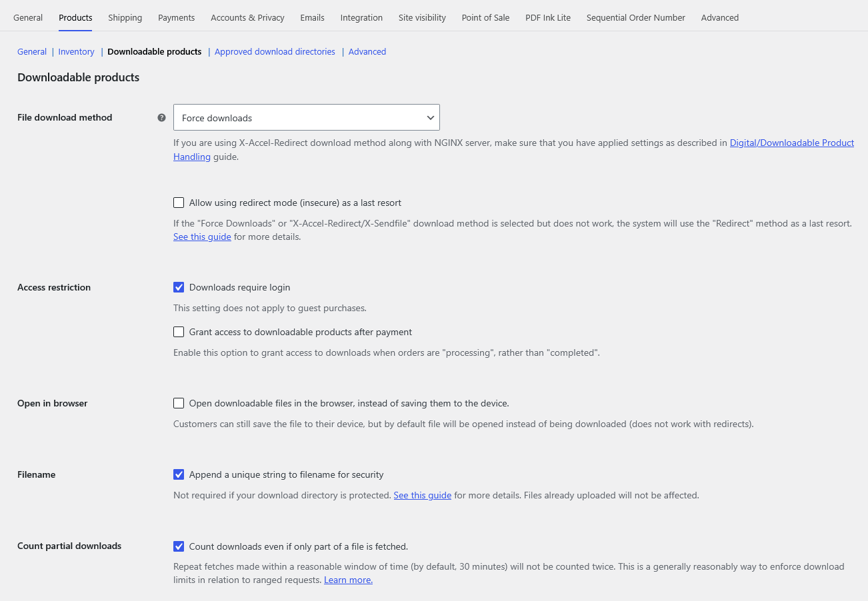
Task: Open the File download method dropdown
Action: [307, 117]
